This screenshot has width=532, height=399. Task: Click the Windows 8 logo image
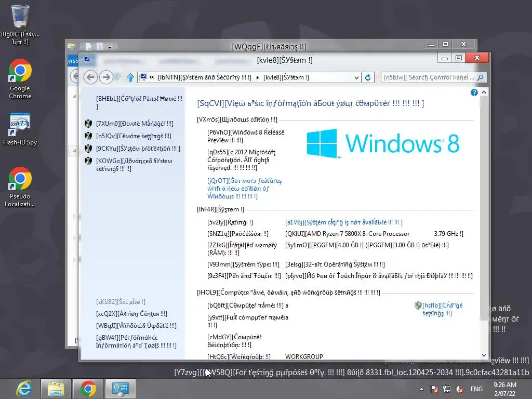pyautogui.click(x=383, y=143)
